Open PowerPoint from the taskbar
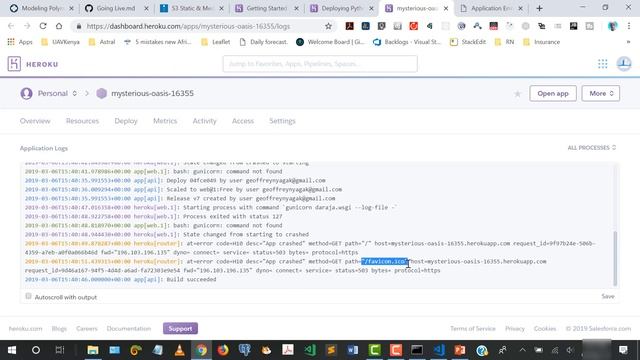Image resolution: width=640 pixels, height=360 pixels. (x=460, y=350)
